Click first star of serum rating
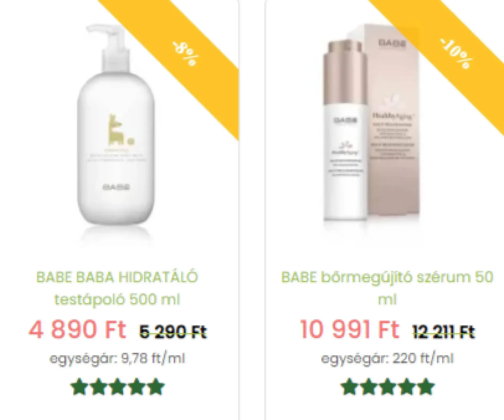The height and width of the screenshot is (420, 504). (349, 386)
